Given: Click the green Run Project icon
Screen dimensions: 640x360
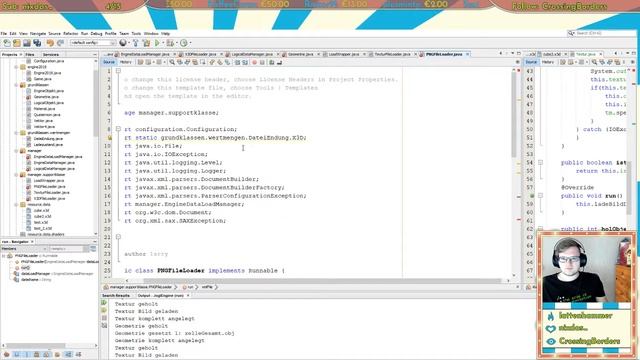Looking at the screenshot, I should (157, 43).
